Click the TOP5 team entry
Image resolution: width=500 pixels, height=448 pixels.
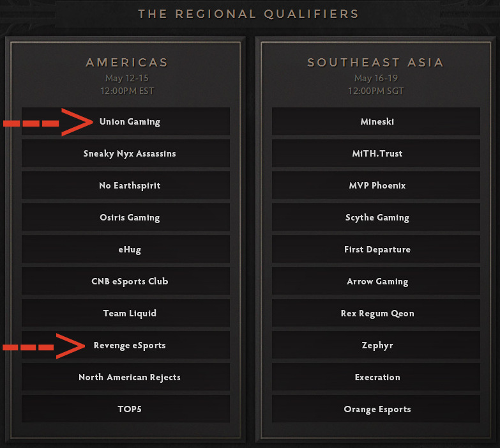click(x=130, y=409)
